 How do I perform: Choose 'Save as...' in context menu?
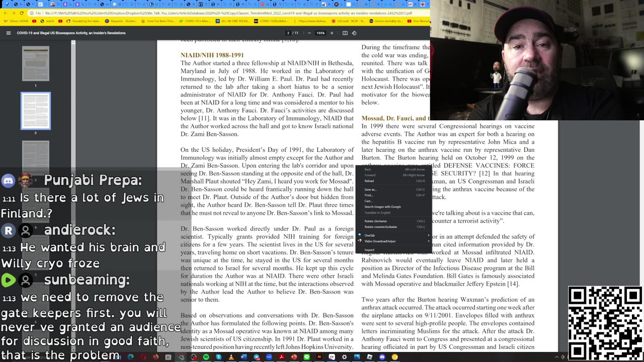pos(393,190)
